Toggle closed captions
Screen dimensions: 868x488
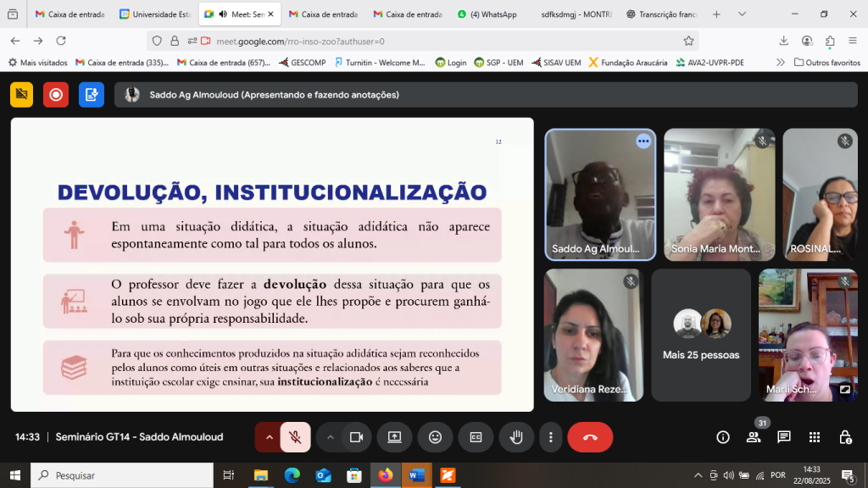(x=476, y=437)
